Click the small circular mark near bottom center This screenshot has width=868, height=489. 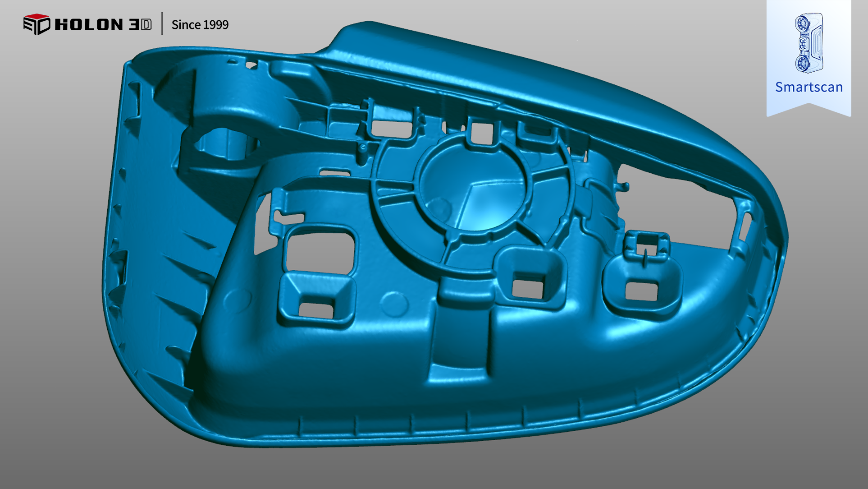click(x=393, y=304)
